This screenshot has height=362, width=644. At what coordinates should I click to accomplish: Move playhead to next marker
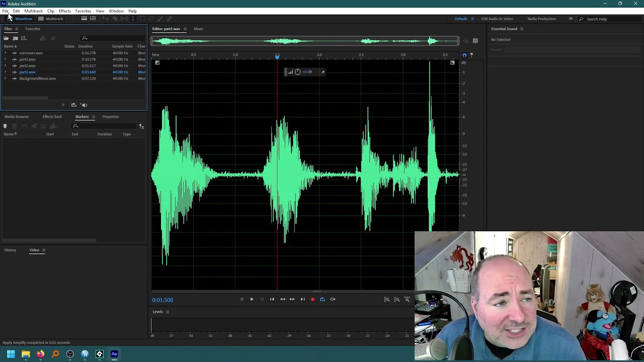(302, 299)
